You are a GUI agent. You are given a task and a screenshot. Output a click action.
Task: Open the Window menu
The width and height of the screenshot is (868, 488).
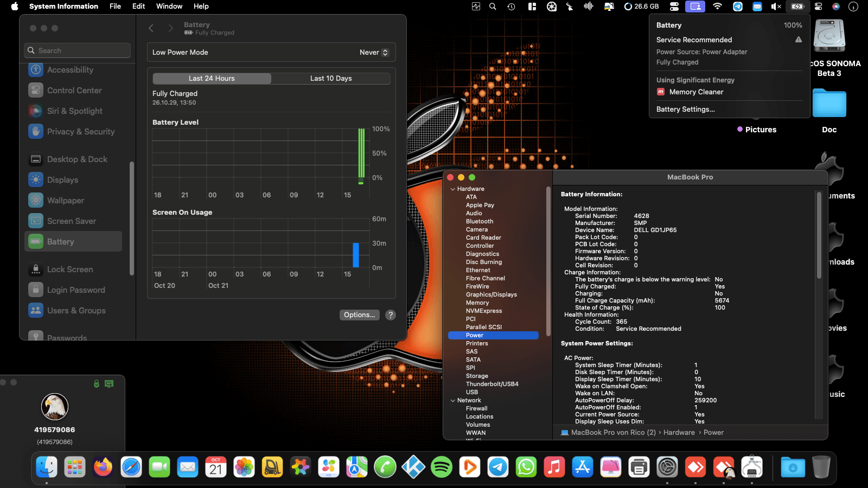coord(169,7)
